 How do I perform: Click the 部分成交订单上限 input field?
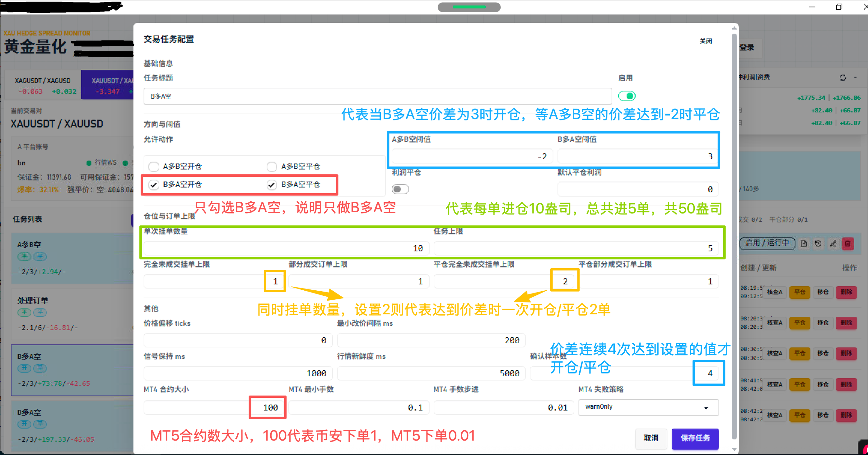tap(359, 281)
